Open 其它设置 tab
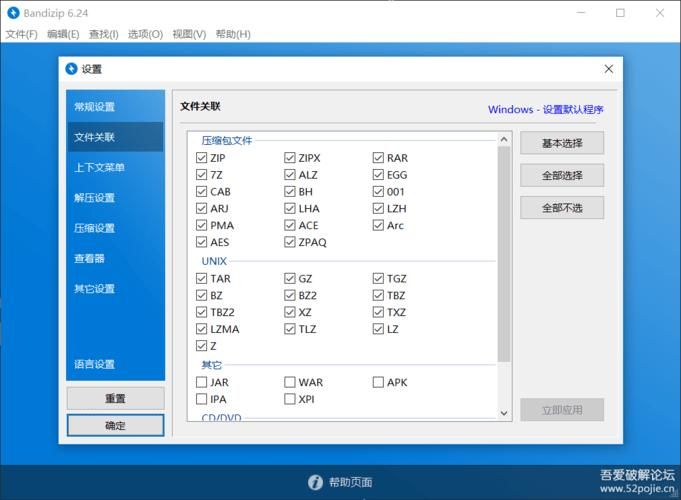Viewport: 681px width, 500px height. tap(116, 289)
